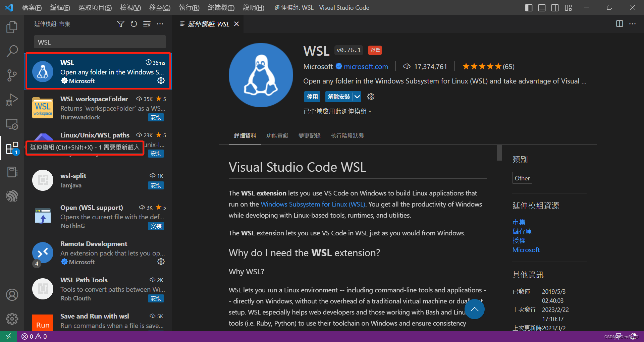Switch to the 執行階段狀態 tab

[347, 135]
